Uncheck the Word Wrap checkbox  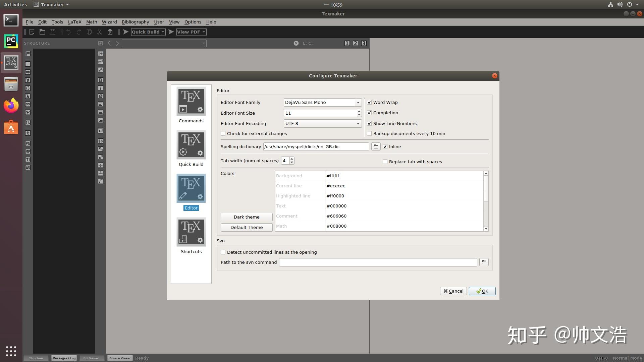coord(369,103)
